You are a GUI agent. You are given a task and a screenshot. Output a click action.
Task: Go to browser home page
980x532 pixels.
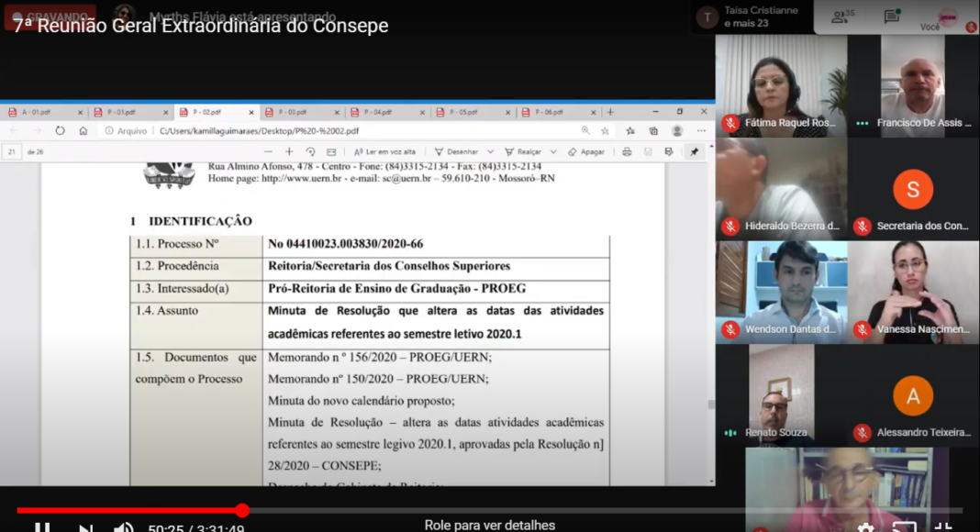tap(83, 131)
